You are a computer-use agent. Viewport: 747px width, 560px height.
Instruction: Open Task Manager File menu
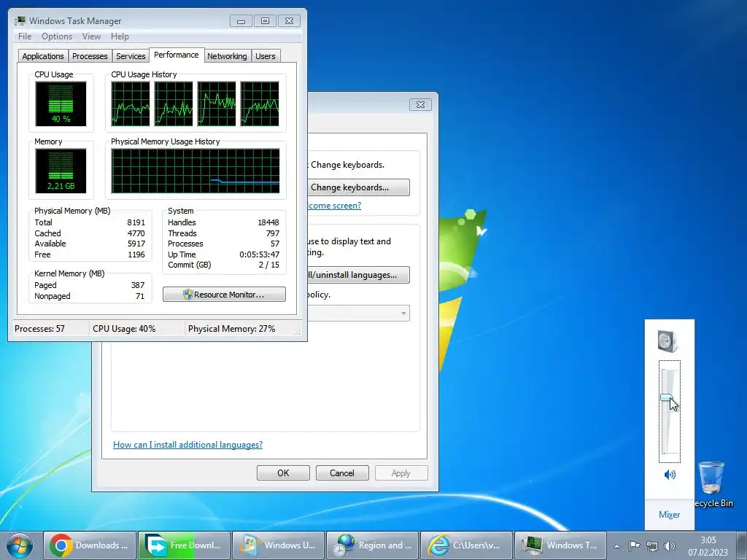coord(25,36)
